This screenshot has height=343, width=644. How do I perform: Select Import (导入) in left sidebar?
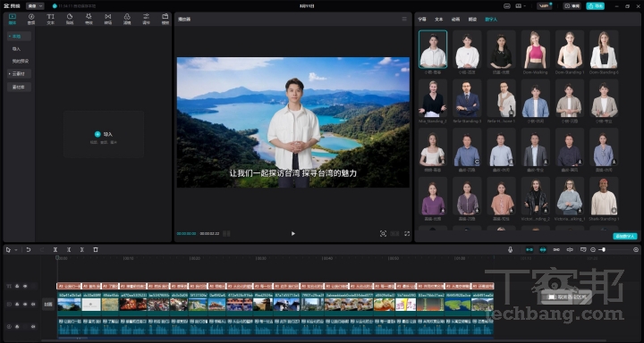16,49
